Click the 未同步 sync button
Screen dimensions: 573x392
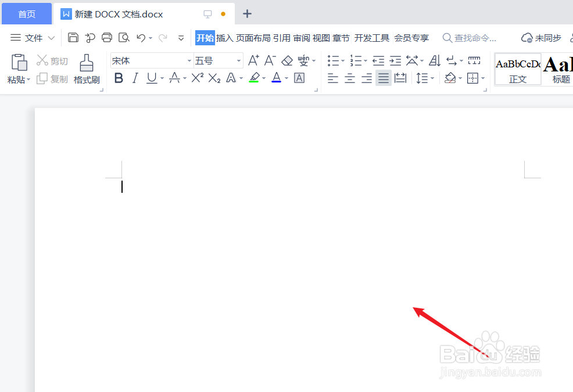(x=541, y=38)
